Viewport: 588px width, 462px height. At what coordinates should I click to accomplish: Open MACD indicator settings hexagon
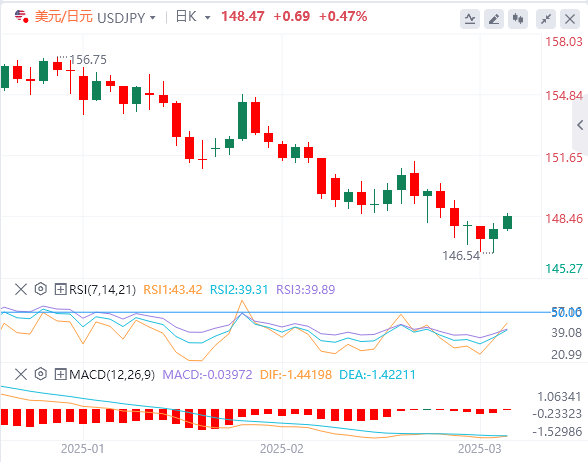pyautogui.click(x=40, y=374)
